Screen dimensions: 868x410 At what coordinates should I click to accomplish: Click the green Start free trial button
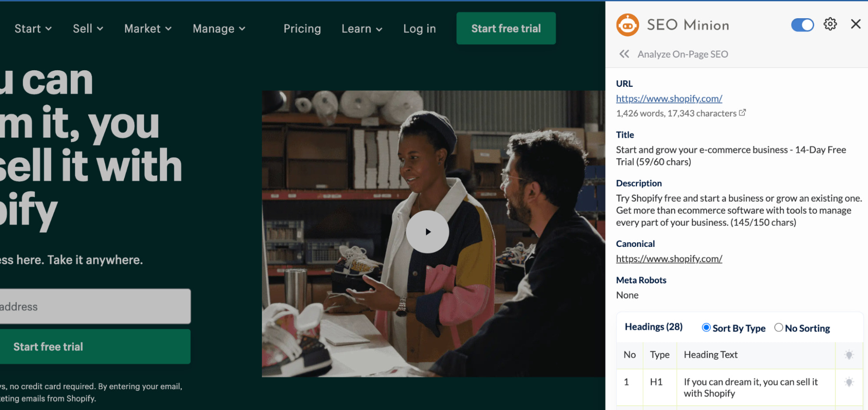(x=506, y=28)
